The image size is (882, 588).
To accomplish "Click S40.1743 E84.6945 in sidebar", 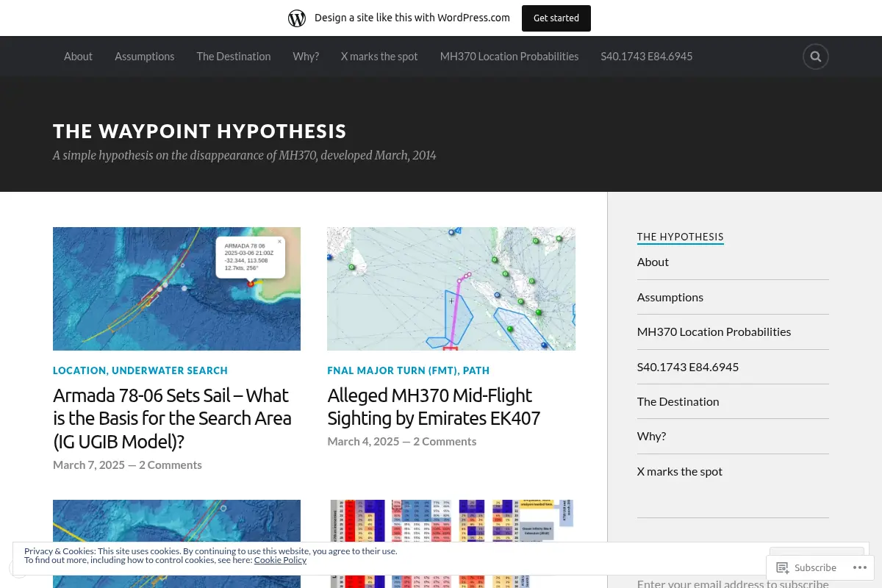I will (x=688, y=367).
